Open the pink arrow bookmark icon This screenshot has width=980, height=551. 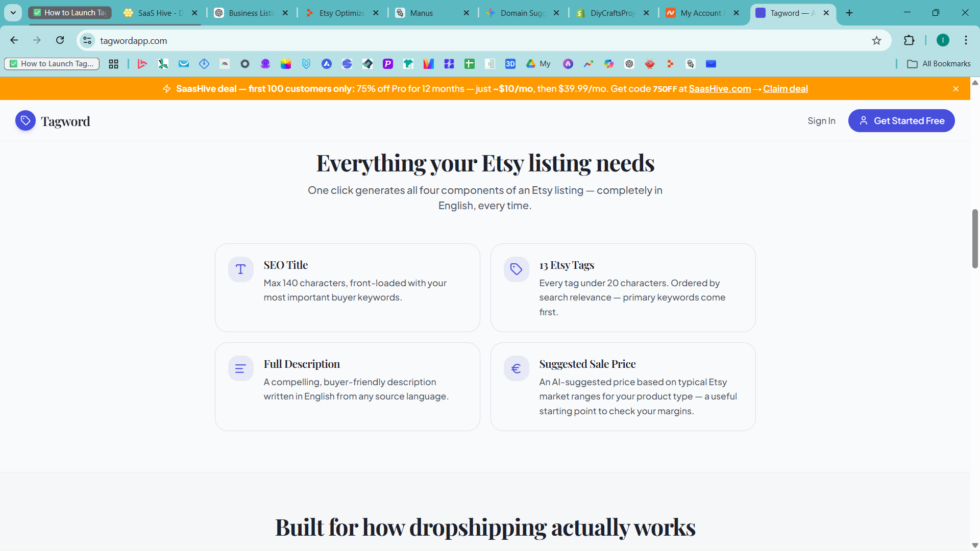(142, 64)
